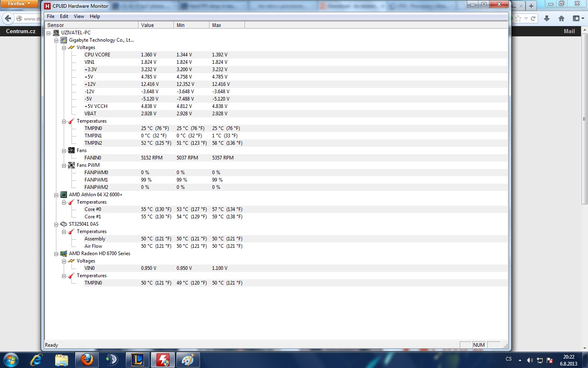Open the File menu

(x=51, y=16)
